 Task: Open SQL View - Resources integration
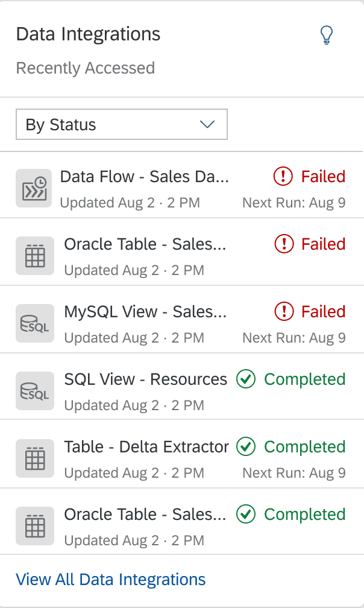(x=146, y=379)
